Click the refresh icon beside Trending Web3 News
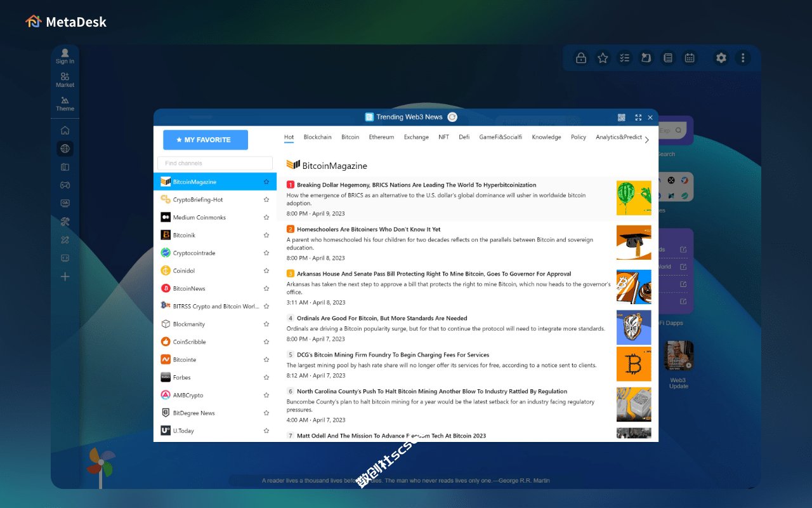The image size is (812, 508). pyautogui.click(x=452, y=117)
